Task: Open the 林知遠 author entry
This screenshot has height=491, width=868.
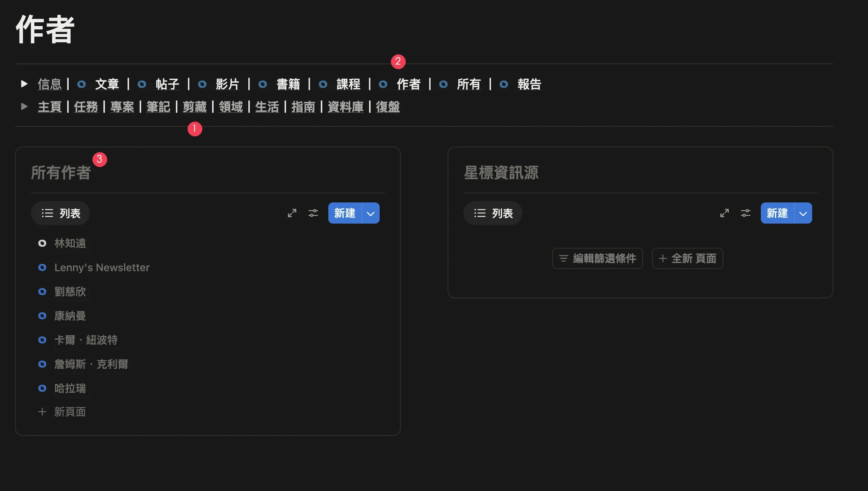Action: point(70,243)
